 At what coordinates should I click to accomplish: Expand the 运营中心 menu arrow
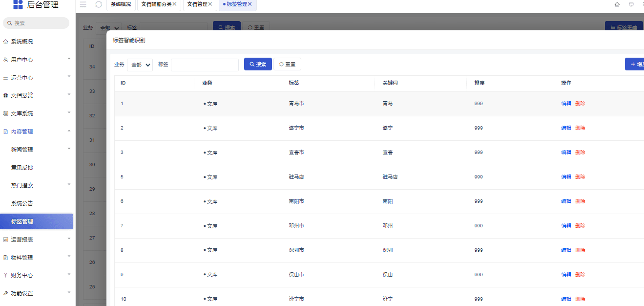[69, 77]
